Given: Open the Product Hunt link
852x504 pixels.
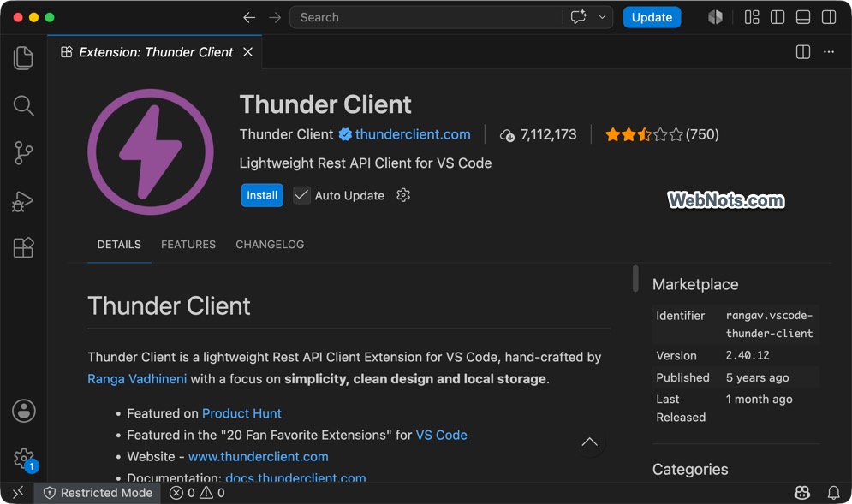Looking at the screenshot, I should (241, 413).
